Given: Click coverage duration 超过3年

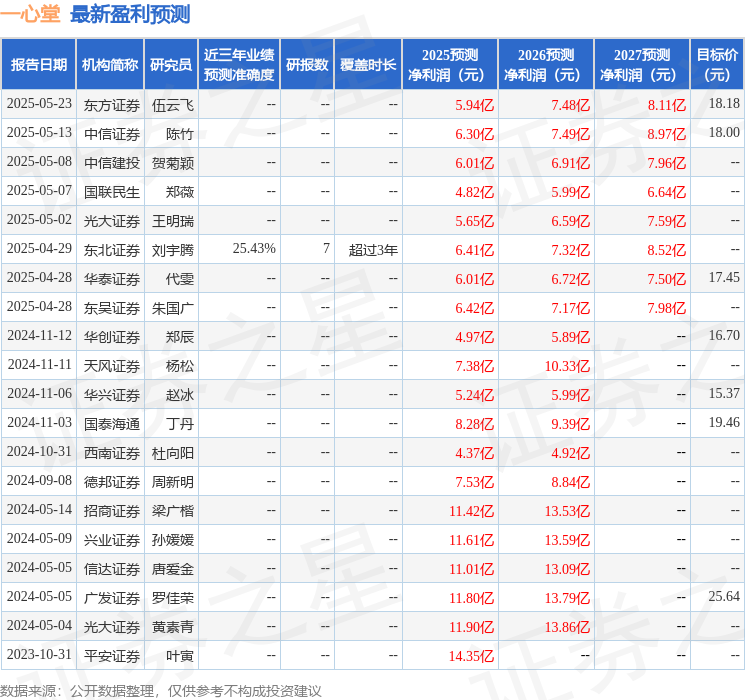Looking at the screenshot, I should coord(373,250).
